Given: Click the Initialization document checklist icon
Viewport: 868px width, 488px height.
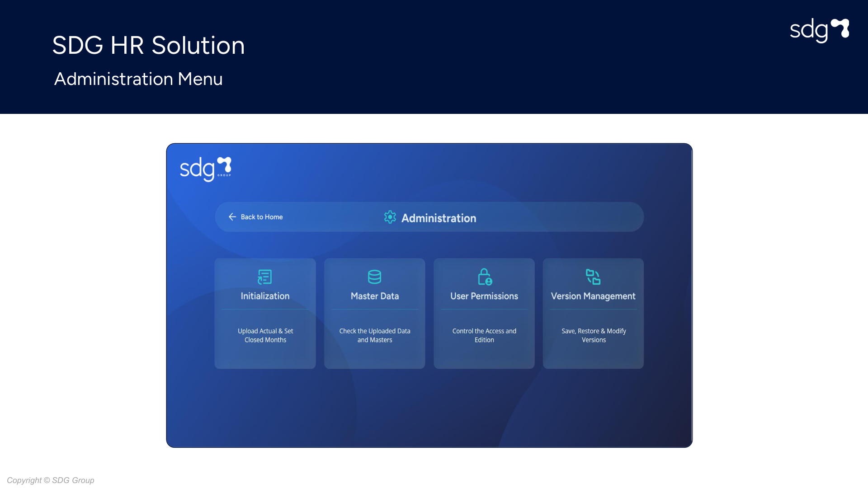Looking at the screenshot, I should pos(264,277).
